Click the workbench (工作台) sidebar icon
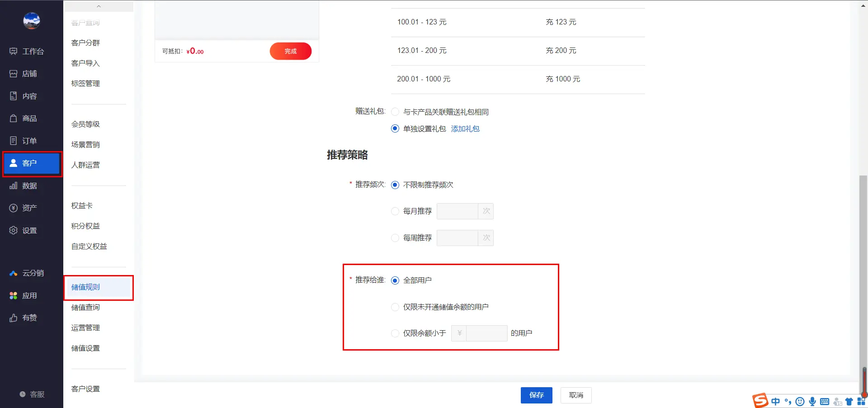The width and height of the screenshot is (868, 408). (14, 51)
